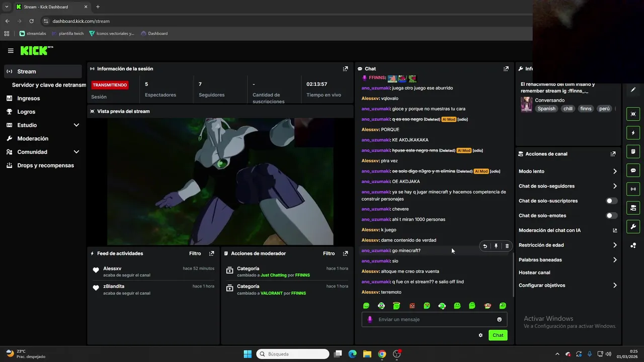Screen dimensions: 644x362
Task: Insert the halo green emote
Action: click(x=396, y=306)
